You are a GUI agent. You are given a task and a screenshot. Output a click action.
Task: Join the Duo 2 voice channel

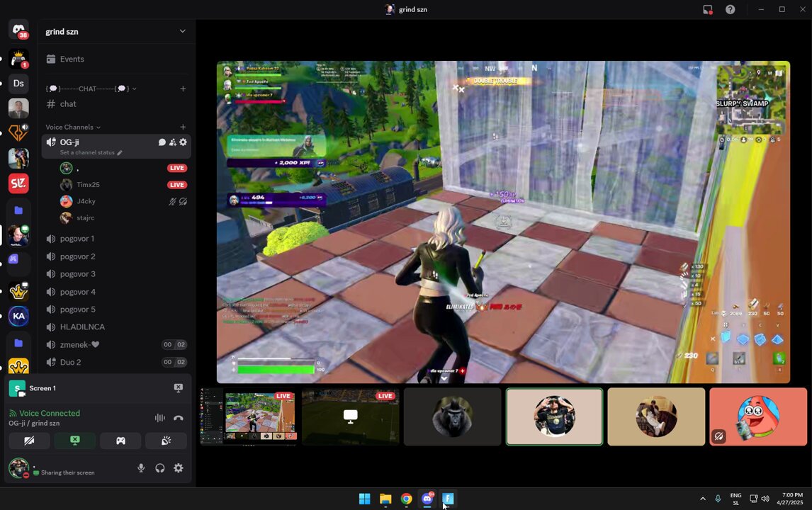[116, 362]
